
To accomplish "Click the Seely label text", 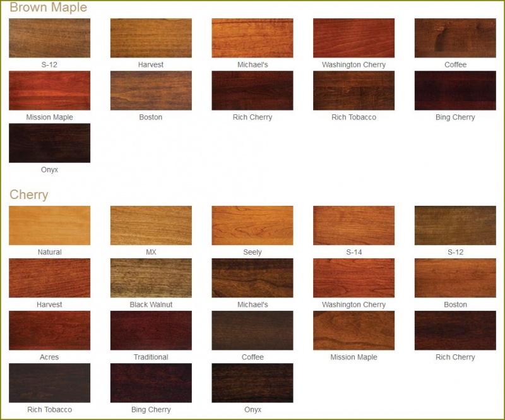I will 252,252.
